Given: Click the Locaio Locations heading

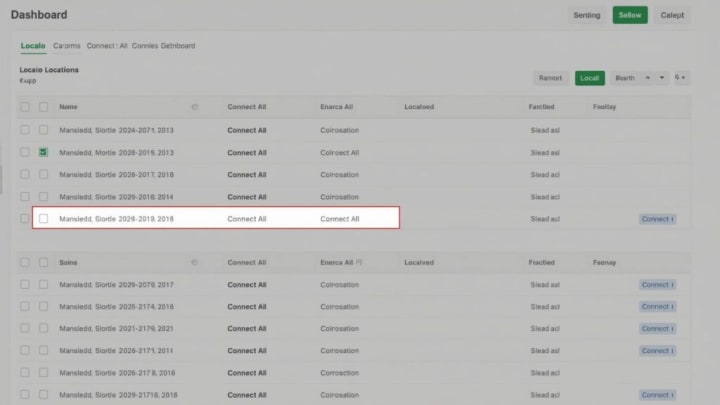Looking at the screenshot, I should click(49, 70).
